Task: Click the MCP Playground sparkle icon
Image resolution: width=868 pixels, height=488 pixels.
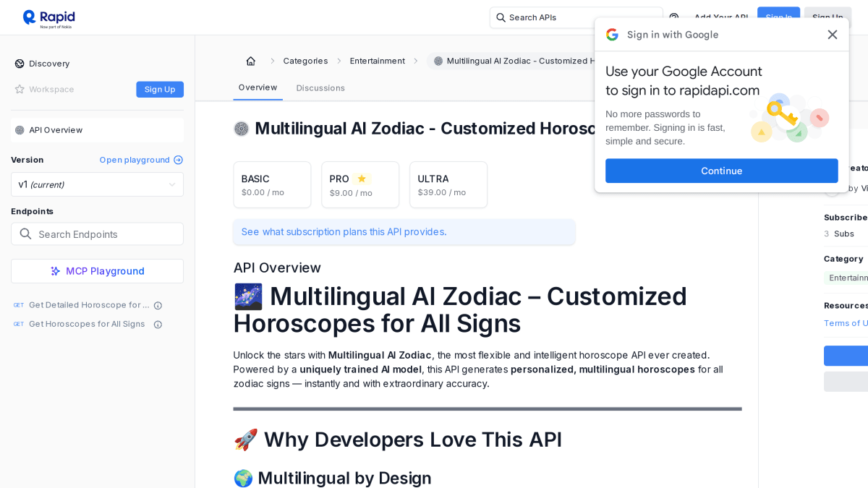Action: (56, 271)
